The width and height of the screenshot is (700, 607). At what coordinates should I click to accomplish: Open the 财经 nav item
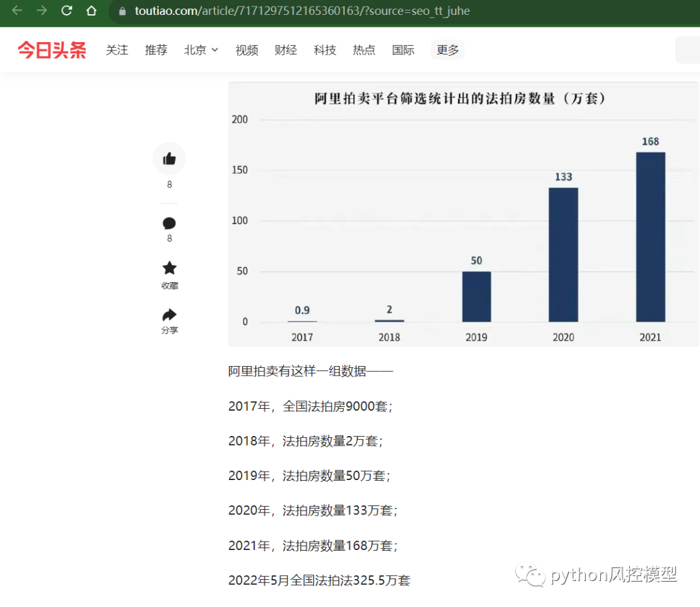tap(286, 50)
